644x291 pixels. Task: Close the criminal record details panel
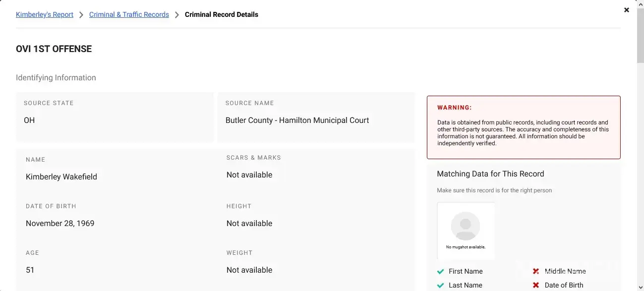(x=626, y=10)
